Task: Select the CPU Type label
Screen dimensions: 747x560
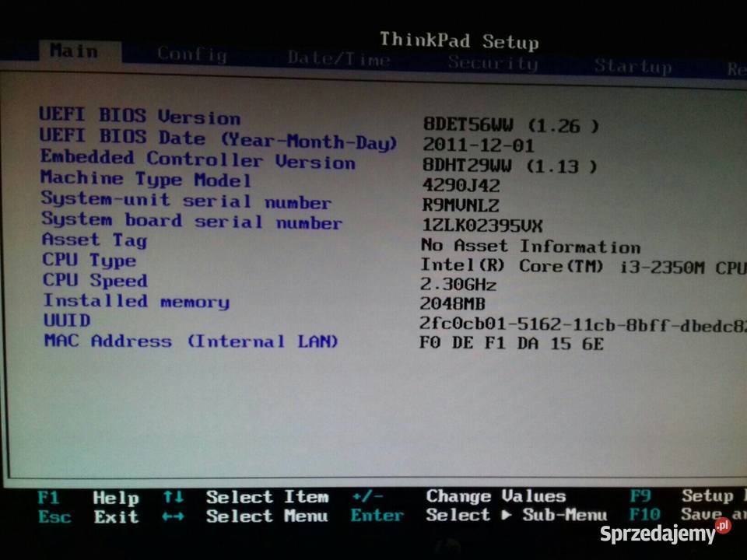Action: pos(89,260)
